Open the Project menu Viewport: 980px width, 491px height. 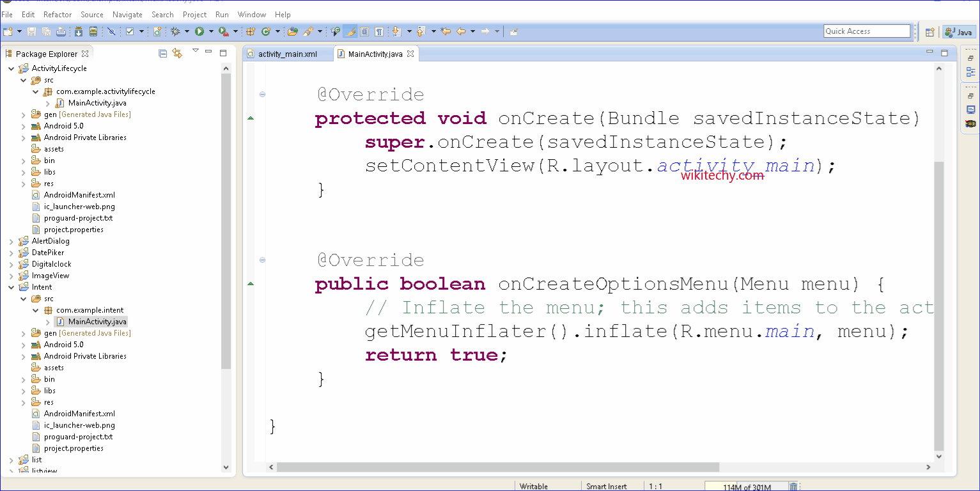(194, 14)
